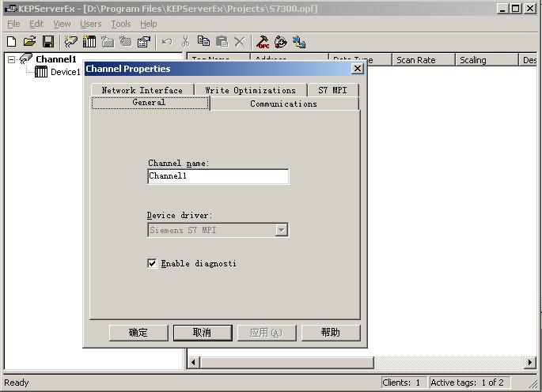Image resolution: width=542 pixels, height=392 pixels.
Task: Open the File menu
Action: point(13,24)
